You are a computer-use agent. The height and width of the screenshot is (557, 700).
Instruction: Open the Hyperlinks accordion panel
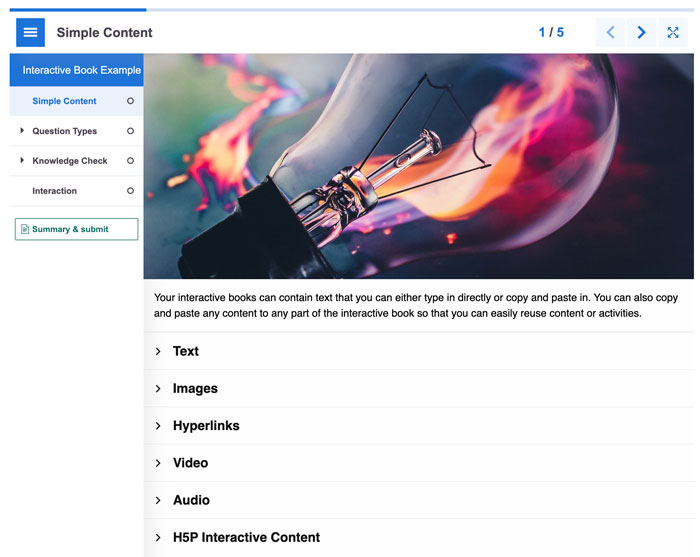click(x=206, y=426)
